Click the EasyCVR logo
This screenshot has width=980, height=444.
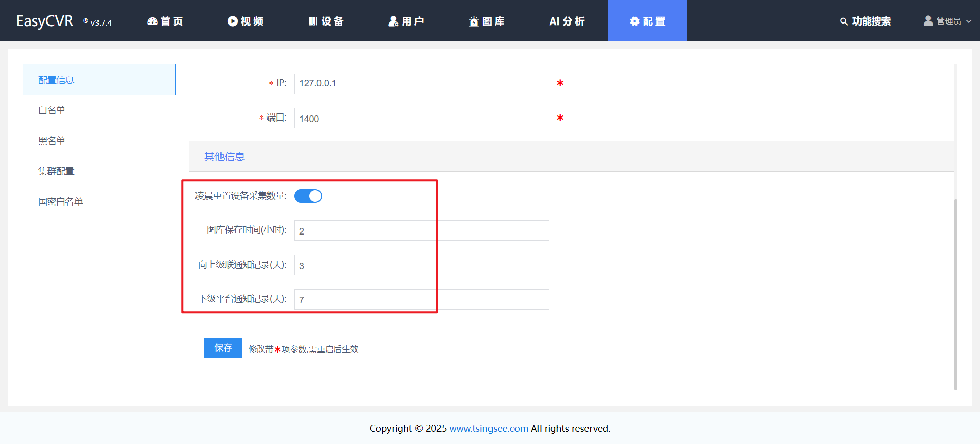point(45,21)
